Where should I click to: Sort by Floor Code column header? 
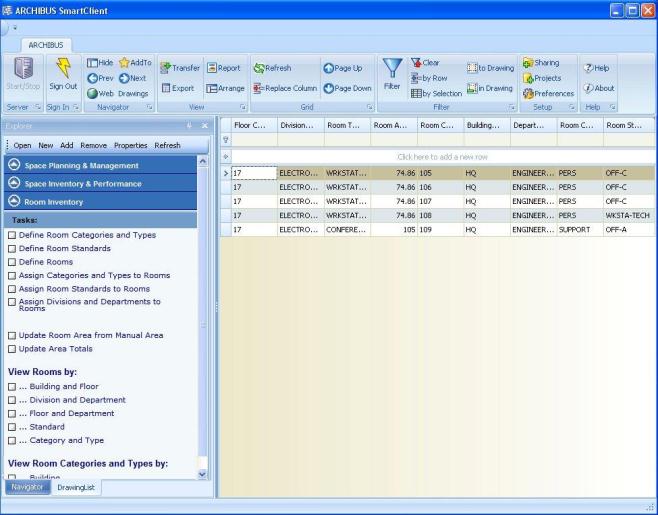point(254,125)
